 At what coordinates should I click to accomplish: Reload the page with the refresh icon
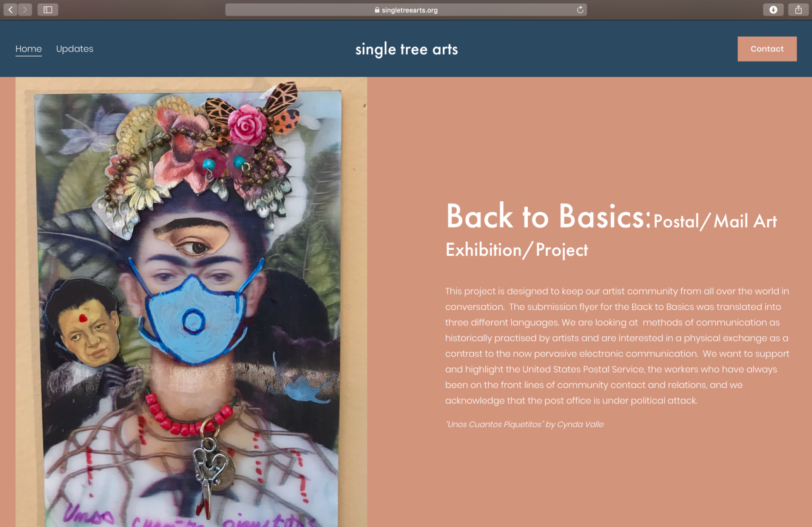[x=580, y=10]
